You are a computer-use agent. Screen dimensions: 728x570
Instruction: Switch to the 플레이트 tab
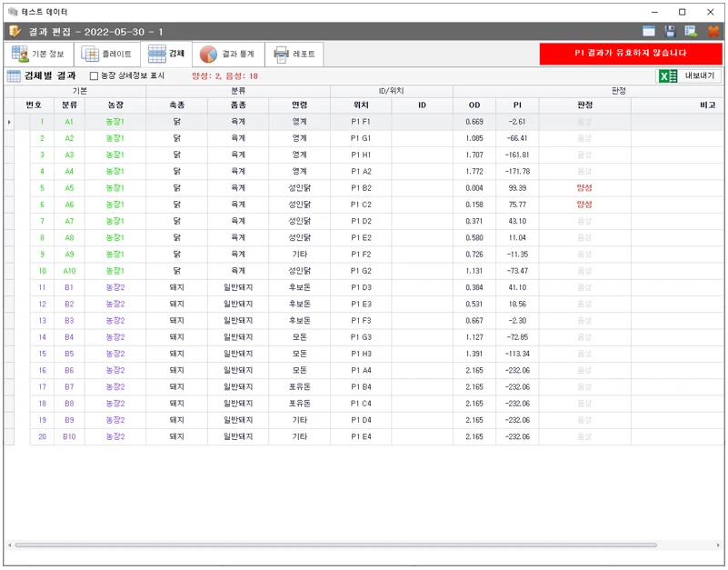[107, 54]
